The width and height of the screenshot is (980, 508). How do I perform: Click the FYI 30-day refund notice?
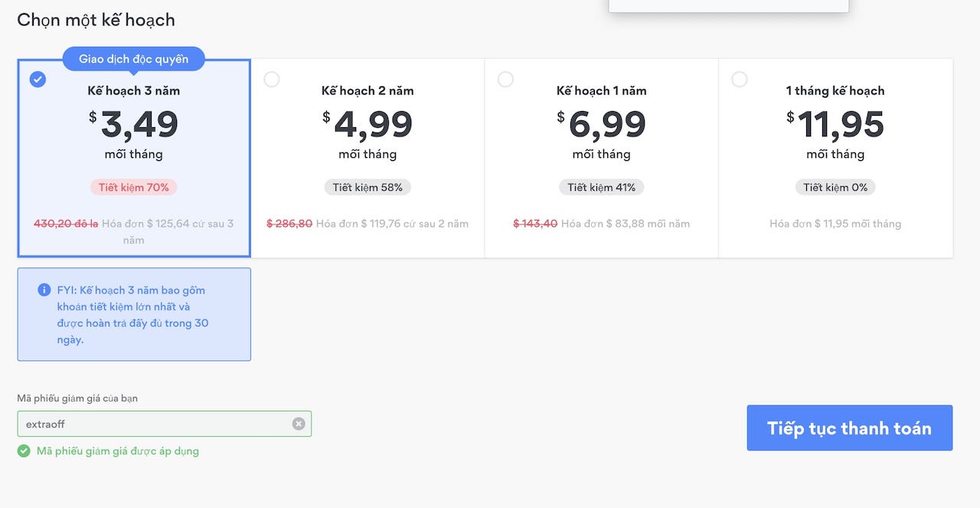click(132, 315)
